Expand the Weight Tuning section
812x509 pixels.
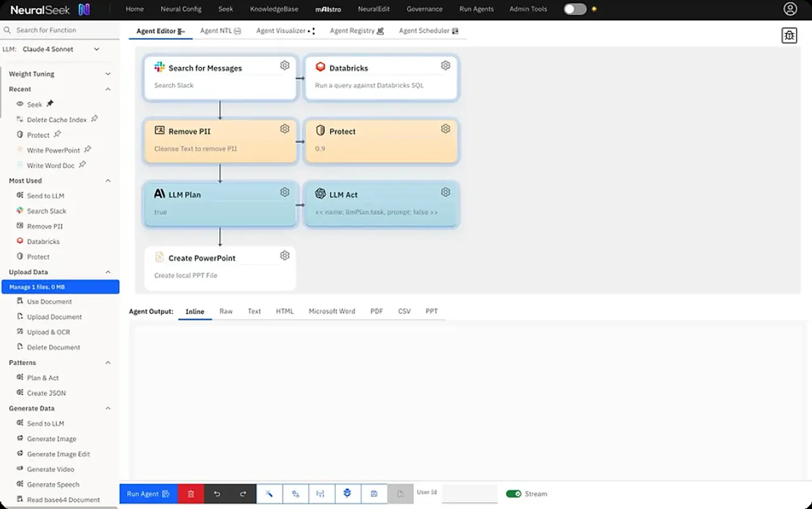click(x=108, y=74)
